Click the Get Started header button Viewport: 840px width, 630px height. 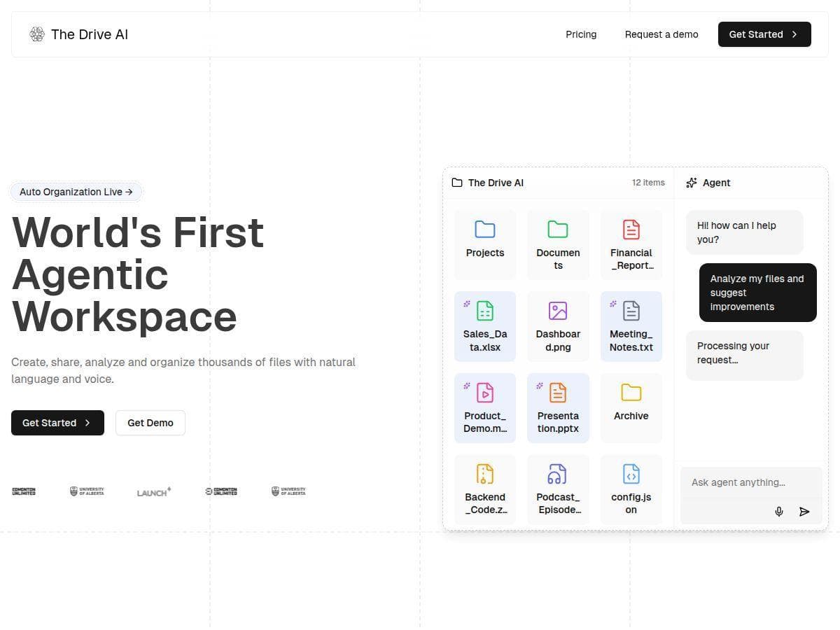tap(764, 34)
